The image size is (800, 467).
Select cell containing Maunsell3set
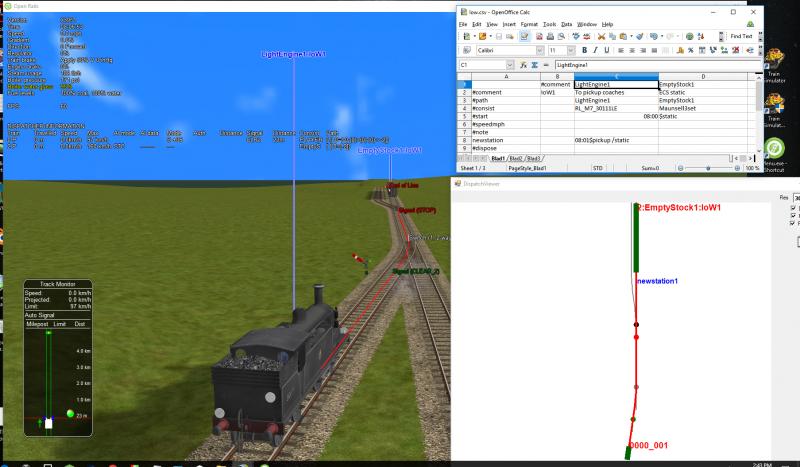point(703,108)
